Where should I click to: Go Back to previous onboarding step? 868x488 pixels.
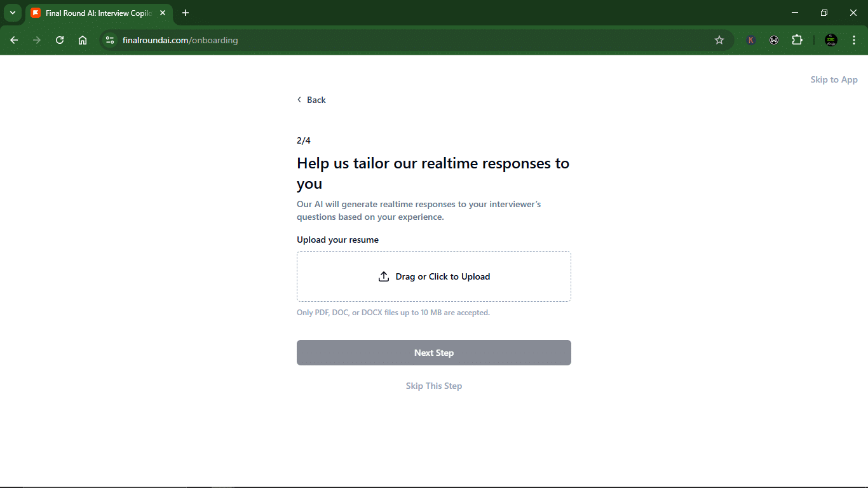coord(311,100)
